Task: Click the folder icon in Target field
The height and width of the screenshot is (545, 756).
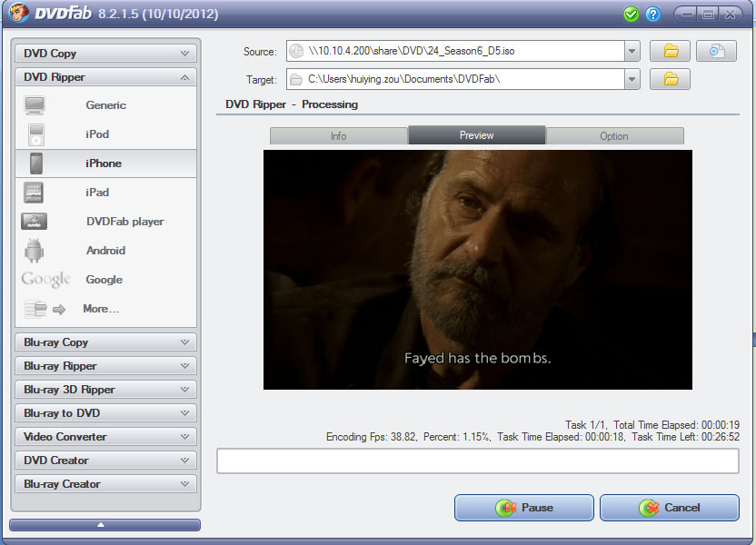Action: 296,80
